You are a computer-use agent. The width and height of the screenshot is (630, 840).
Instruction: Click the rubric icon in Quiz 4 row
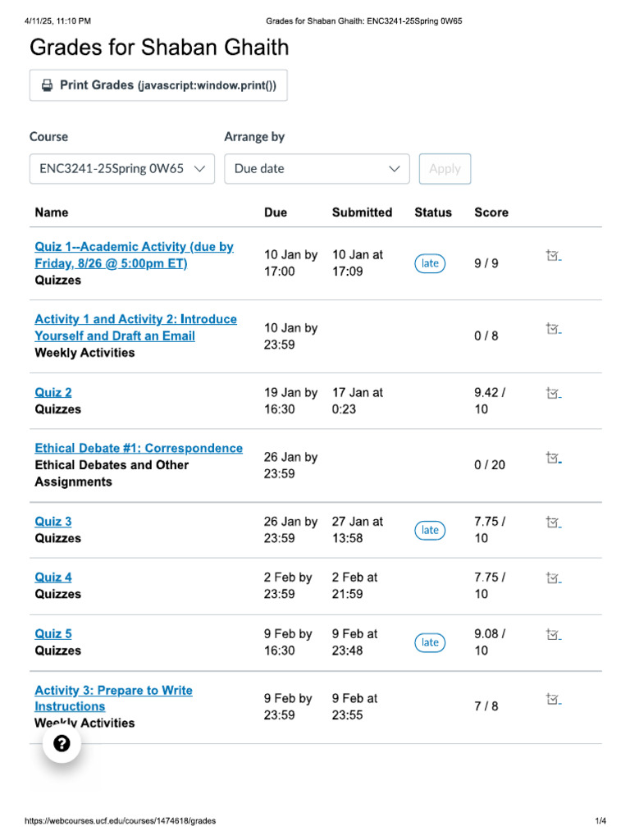[554, 577]
